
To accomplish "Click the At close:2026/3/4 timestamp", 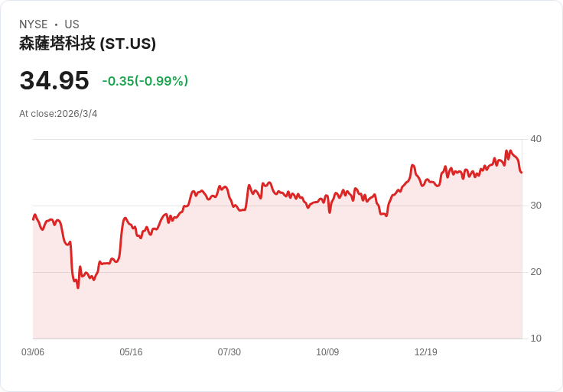I will pos(58,114).
